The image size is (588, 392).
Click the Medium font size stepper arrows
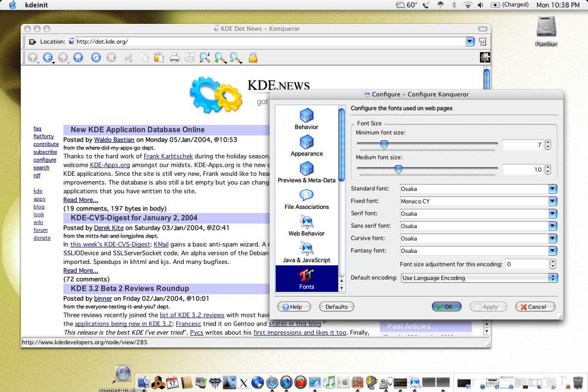click(548, 169)
